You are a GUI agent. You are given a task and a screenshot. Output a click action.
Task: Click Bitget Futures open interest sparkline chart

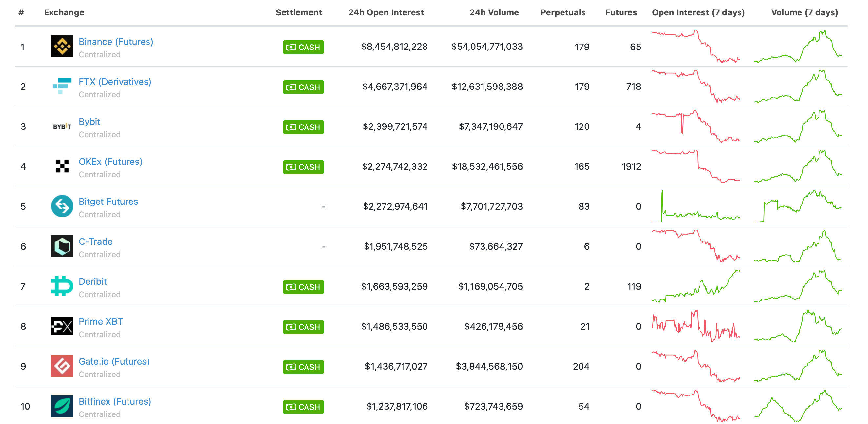(x=696, y=206)
